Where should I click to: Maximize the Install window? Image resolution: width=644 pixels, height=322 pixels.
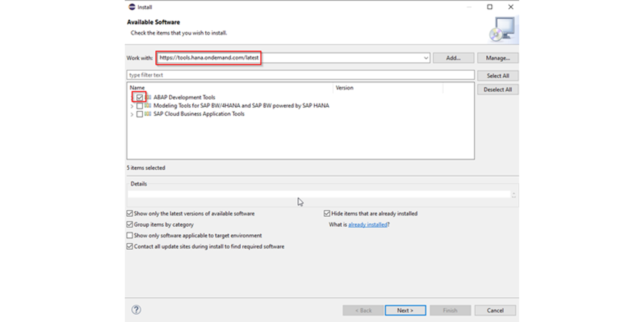tap(490, 7)
